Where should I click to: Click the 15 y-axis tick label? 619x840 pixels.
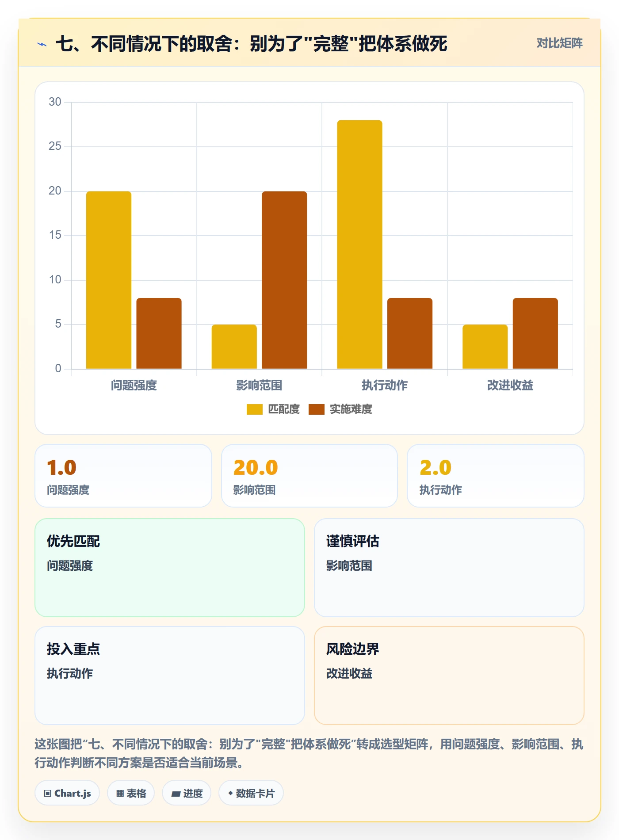click(x=55, y=235)
